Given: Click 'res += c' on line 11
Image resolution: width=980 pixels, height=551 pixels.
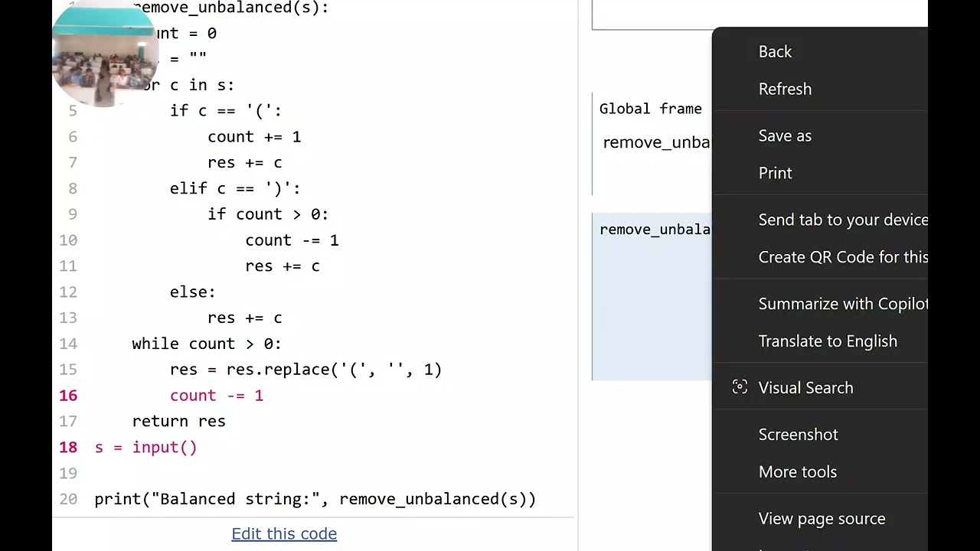Looking at the screenshot, I should point(283,266).
